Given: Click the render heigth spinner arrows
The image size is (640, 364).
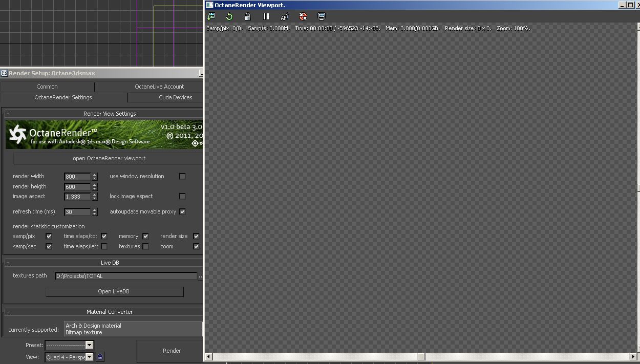Looking at the screenshot, I should [x=94, y=187].
